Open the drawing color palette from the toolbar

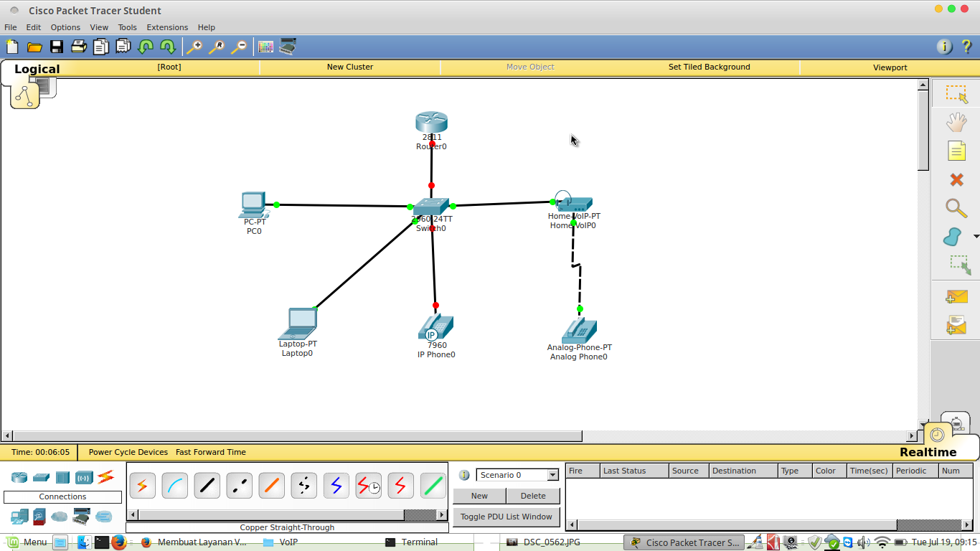pos(265,47)
